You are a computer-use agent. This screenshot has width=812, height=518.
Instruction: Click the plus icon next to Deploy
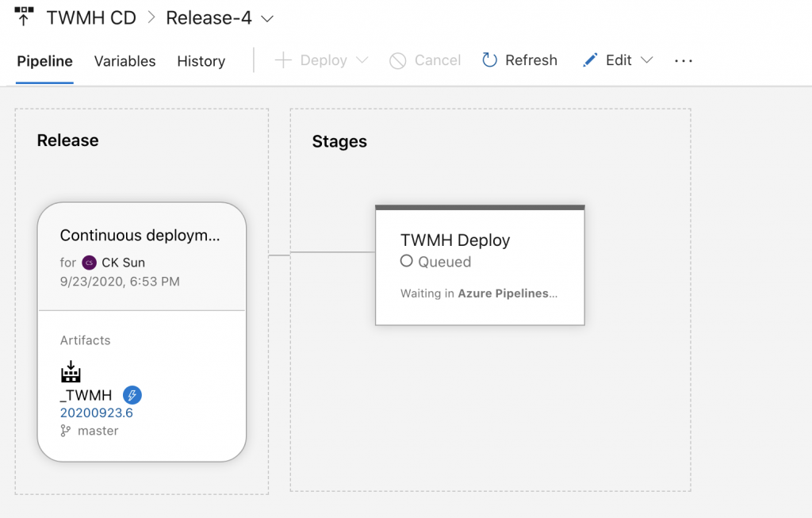pos(283,60)
